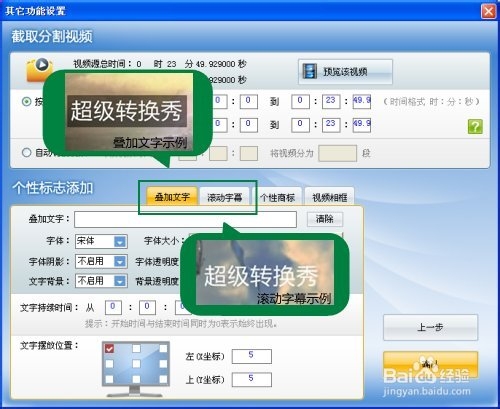Image resolution: width=500 pixels, height=409 pixels.
Task: Select the manual time-range radio button
Action: (26, 101)
